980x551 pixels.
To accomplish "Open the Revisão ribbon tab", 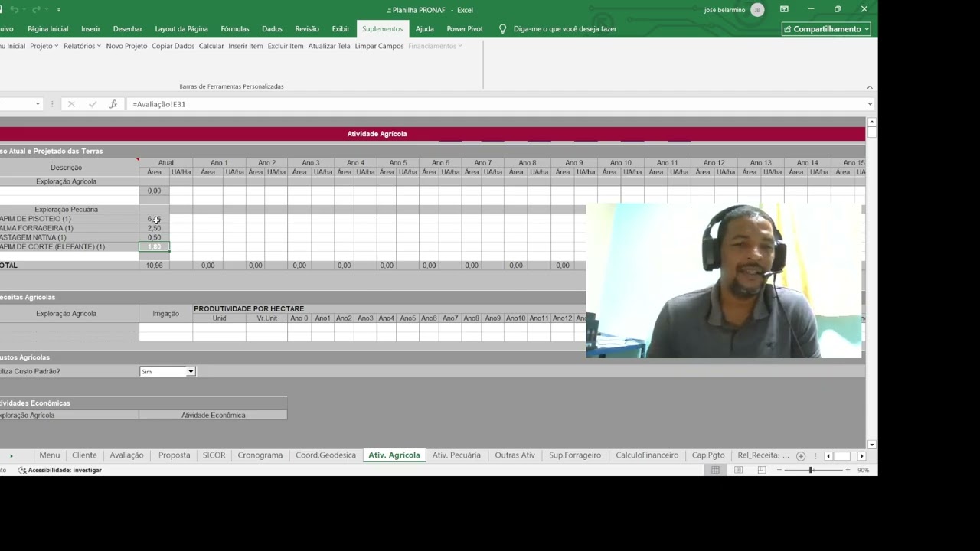I will point(307,29).
